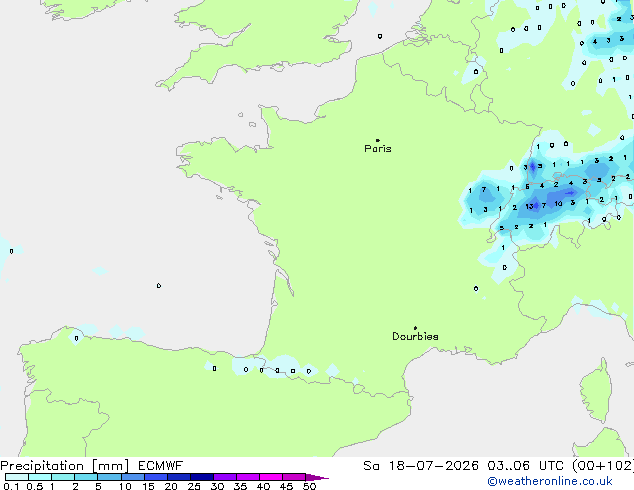
Task: Click the '25' legend scale label
Action: [194, 486]
